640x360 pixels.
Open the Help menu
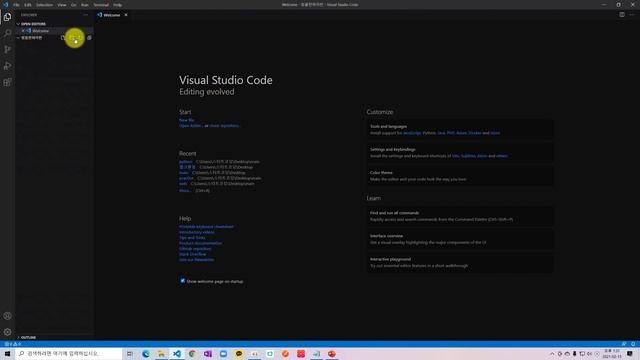(118, 5)
